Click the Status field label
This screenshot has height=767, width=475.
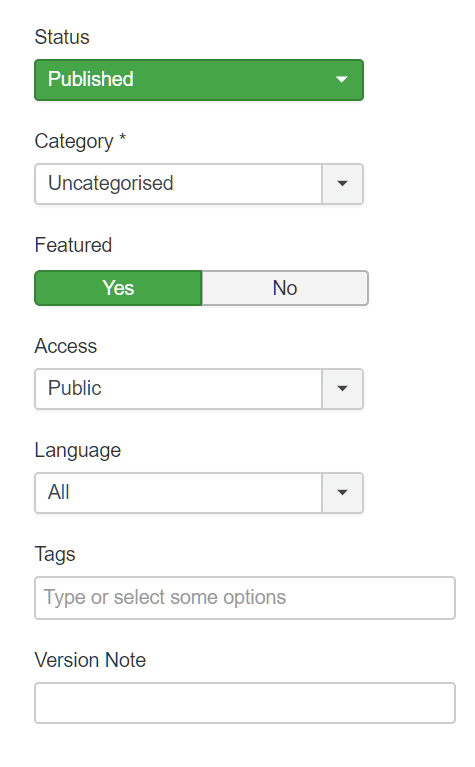(x=62, y=37)
